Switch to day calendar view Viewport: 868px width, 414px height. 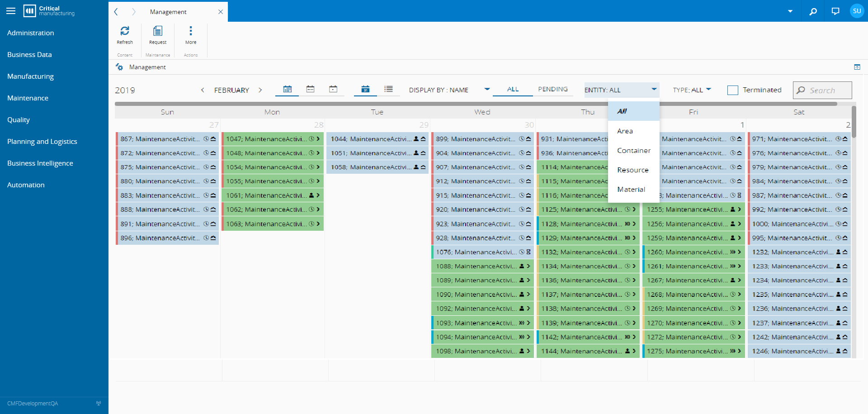(333, 89)
